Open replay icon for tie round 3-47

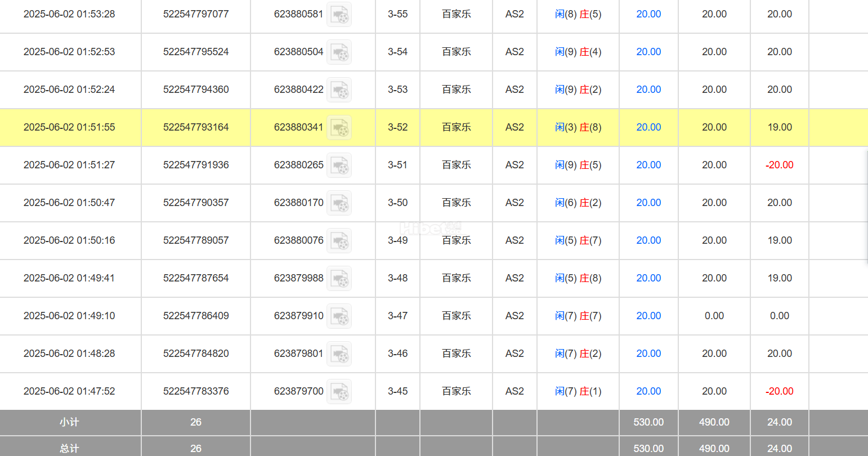click(339, 316)
